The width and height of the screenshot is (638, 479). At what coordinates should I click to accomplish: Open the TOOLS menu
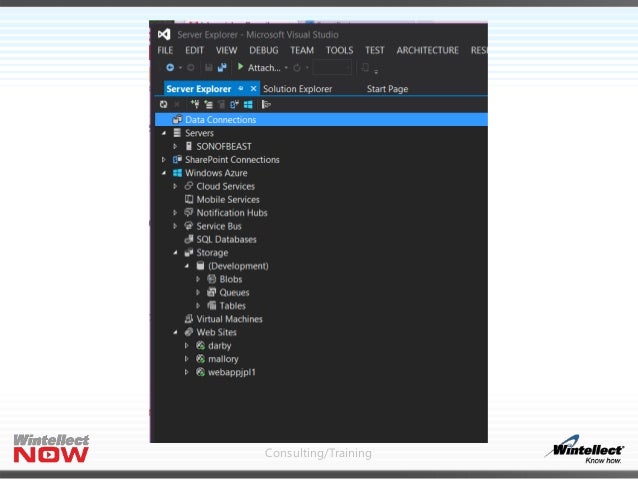339,50
